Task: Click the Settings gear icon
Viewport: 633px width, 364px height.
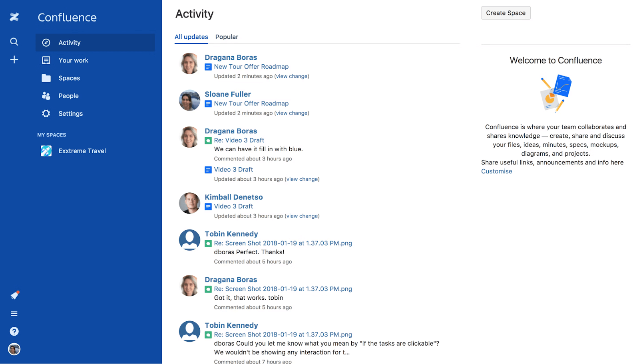Action: (x=46, y=113)
